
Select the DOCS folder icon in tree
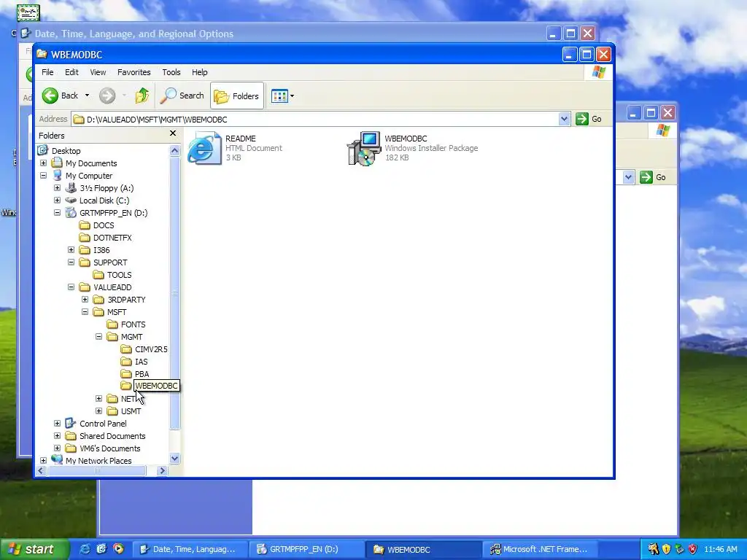tap(85, 225)
